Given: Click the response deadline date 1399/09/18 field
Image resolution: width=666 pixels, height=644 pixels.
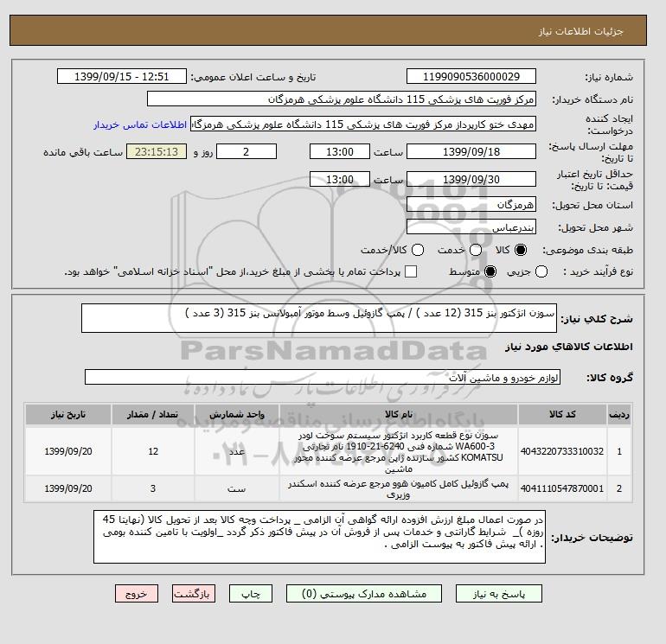Looking at the screenshot, I should [471, 151].
